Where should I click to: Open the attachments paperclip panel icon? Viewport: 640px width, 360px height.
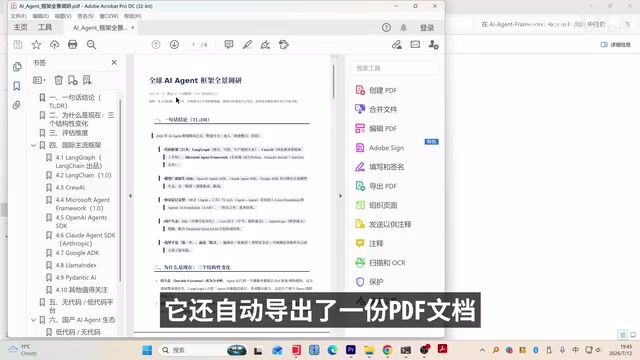17,105
